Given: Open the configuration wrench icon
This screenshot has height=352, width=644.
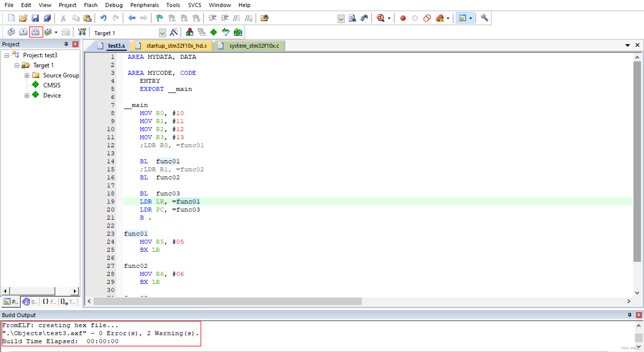Looking at the screenshot, I should click(484, 18).
